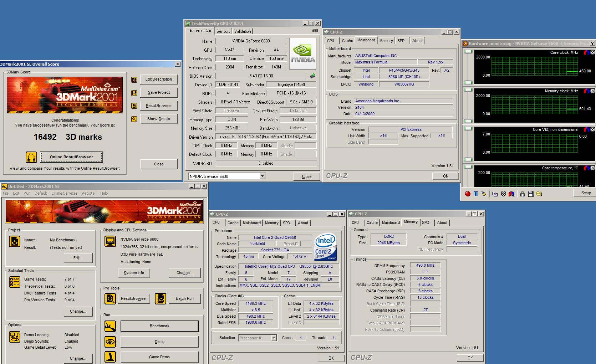This screenshot has height=364, width=596.
Task: Click the double chevron icon in monitoring toolbar
Action: tap(503, 194)
